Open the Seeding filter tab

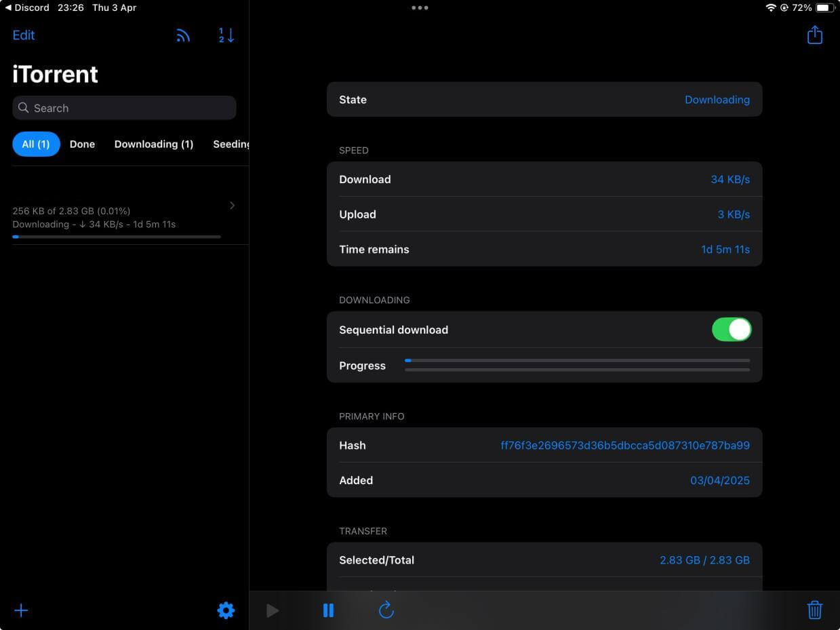coord(231,144)
